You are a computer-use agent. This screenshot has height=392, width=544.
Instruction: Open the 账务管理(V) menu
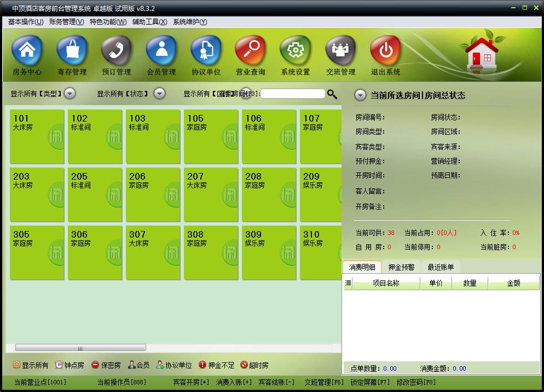click(67, 22)
